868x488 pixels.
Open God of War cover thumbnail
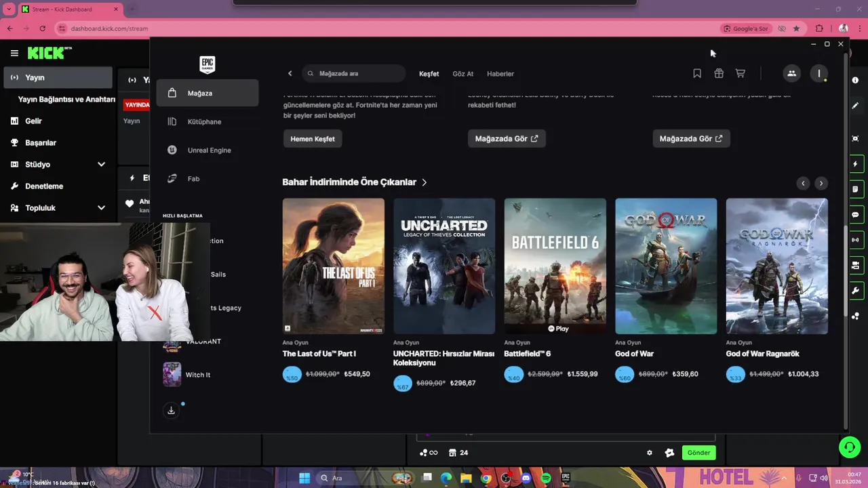[x=666, y=266]
